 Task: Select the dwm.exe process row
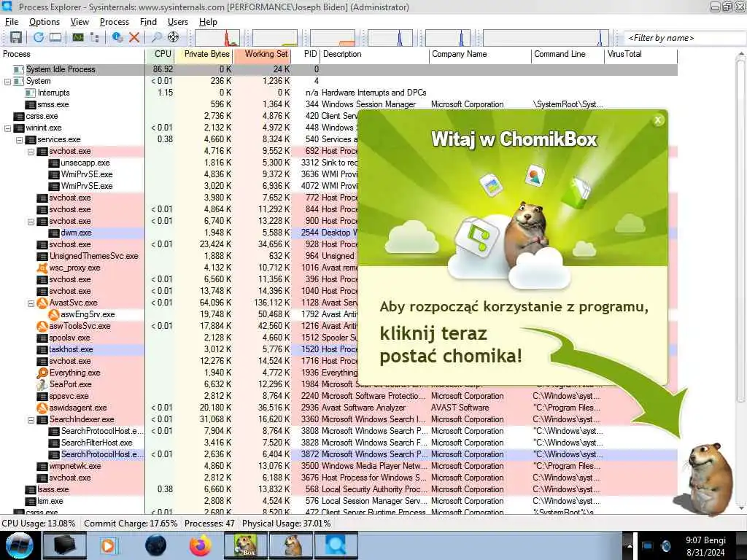click(338, 233)
